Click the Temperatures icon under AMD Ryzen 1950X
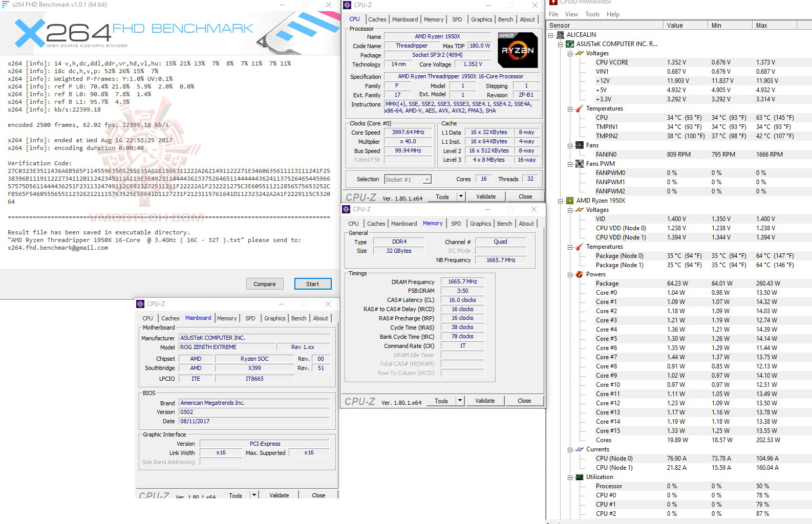 point(579,247)
